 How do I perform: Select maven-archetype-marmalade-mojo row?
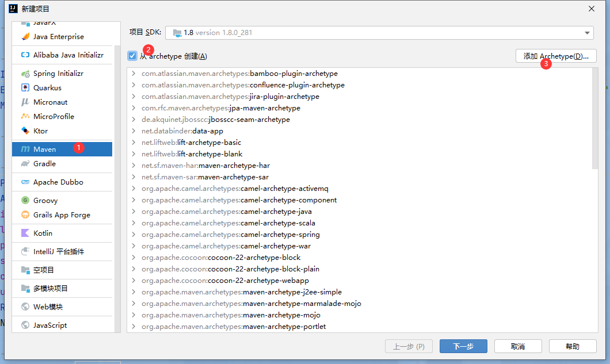click(x=359, y=304)
